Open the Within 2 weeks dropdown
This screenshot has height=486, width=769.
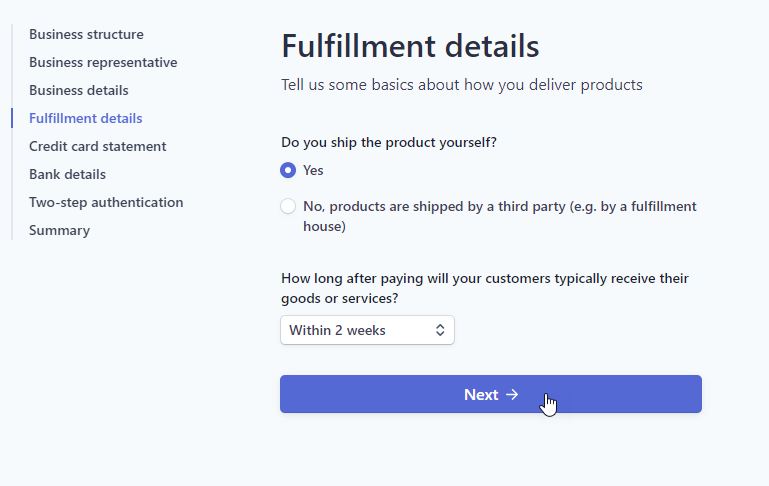[367, 330]
